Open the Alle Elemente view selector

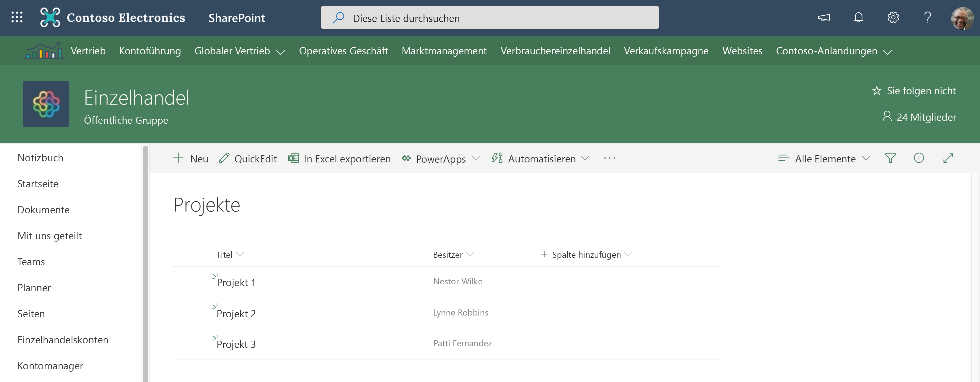824,158
